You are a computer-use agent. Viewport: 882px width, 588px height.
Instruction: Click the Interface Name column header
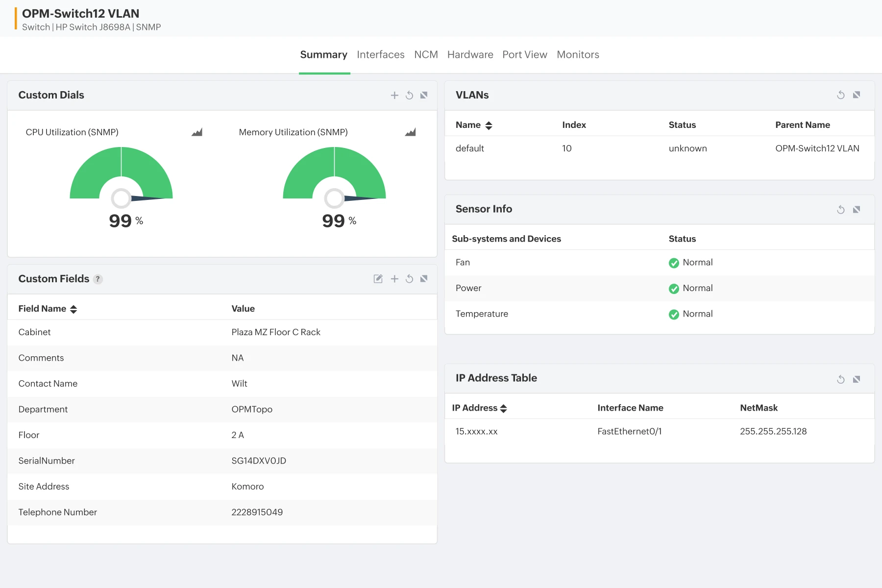[x=631, y=408]
